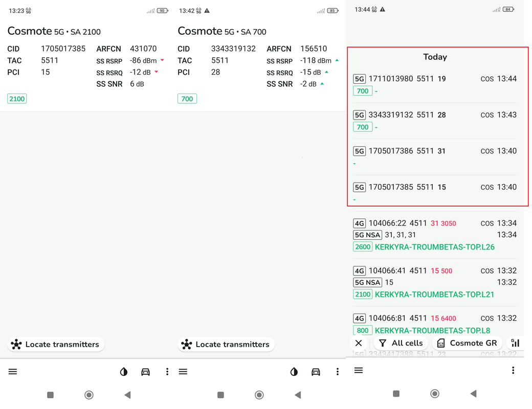
Task: Tap car drive mode icon in left screen
Action: tap(146, 372)
